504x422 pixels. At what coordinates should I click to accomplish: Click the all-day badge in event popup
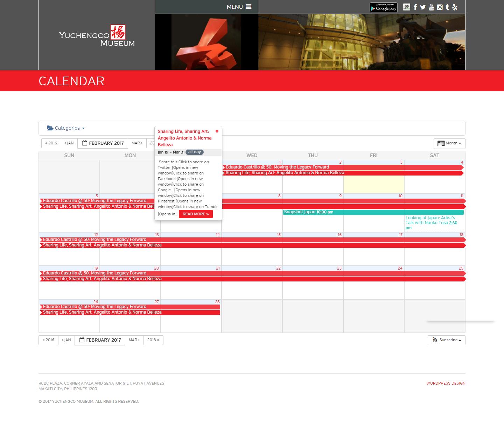point(195,152)
